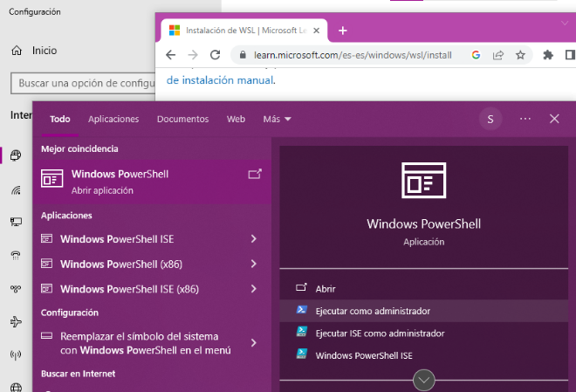The height and width of the screenshot is (392, 576).
Task: Click the settings icon beside Reemplazar el símbolo
Action: 46,335
